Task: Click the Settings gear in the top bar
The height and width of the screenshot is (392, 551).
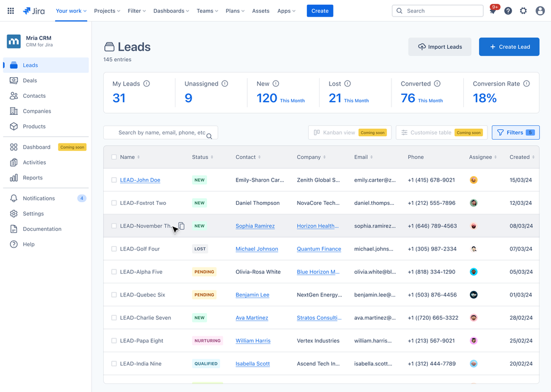Action: 523,10
